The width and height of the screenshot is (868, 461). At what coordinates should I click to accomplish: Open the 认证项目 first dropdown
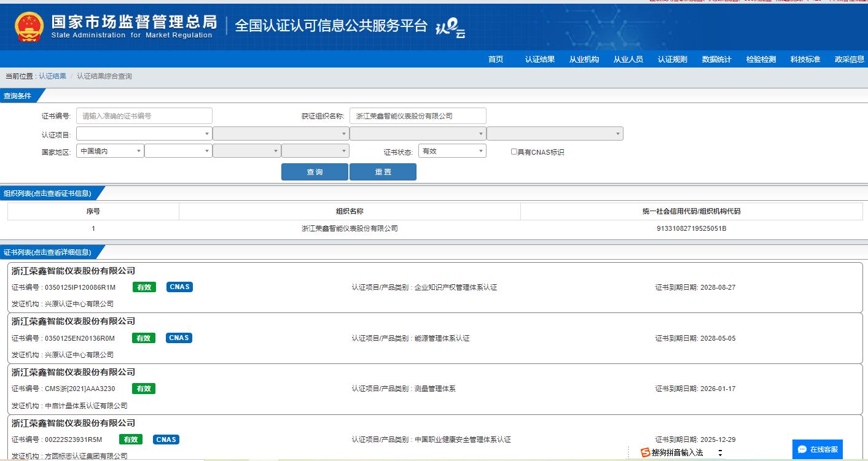coord(144,134)
